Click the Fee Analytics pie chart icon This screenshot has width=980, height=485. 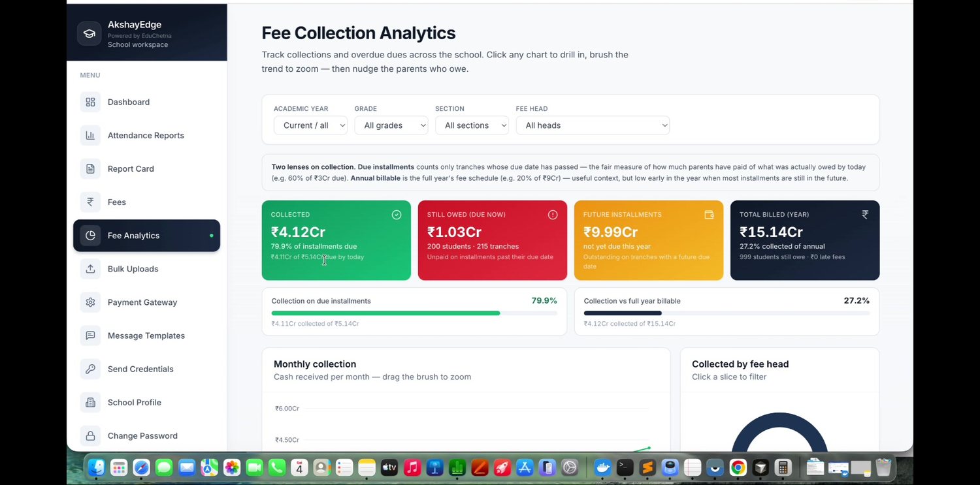[90, 235]
